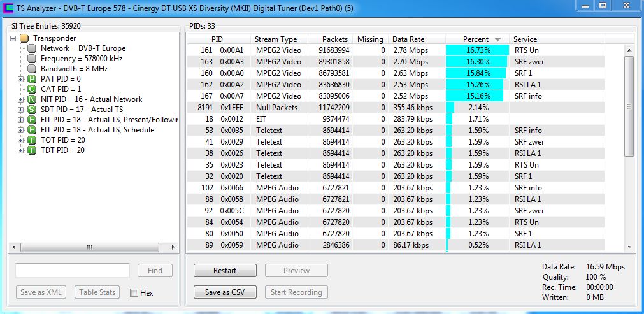Click the search text field beside Find
Image resolution: width=644 pixels, height=314 pixels.
coord(73,271)
